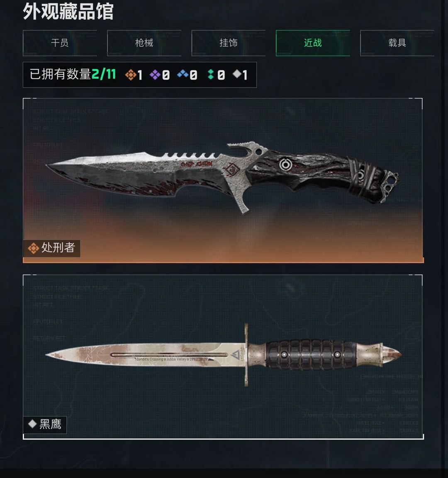Select the 黑鹰 dagger image
Viewport: 448px width, 478px height.
click(x=223, y=355)
